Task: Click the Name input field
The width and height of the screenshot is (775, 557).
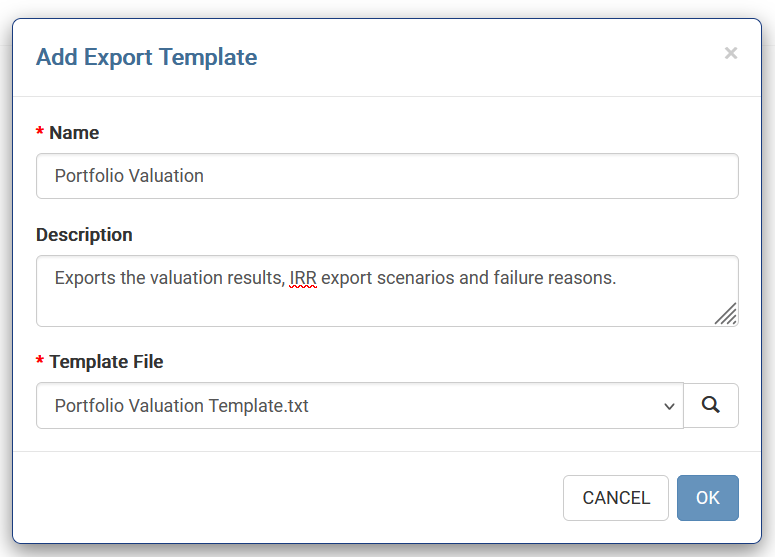Action: coord(387,176)
